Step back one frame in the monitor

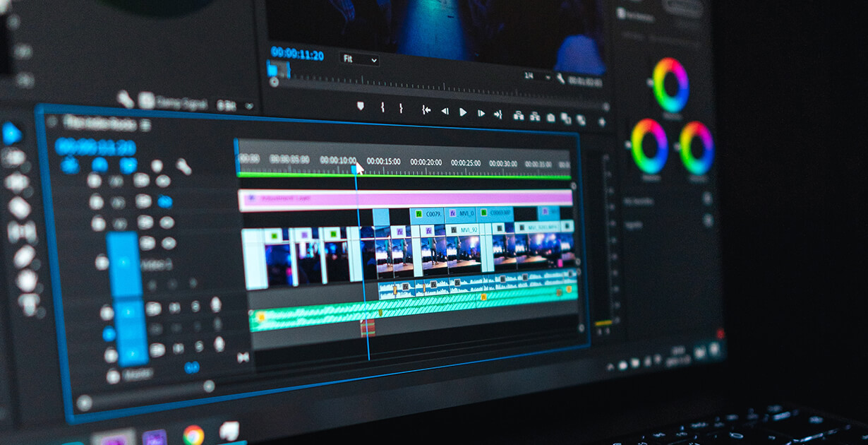445,111
